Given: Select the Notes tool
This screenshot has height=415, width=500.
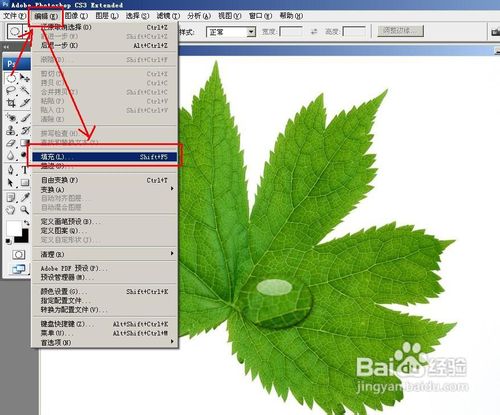Looking at the screenshot, I should (11, 197).
